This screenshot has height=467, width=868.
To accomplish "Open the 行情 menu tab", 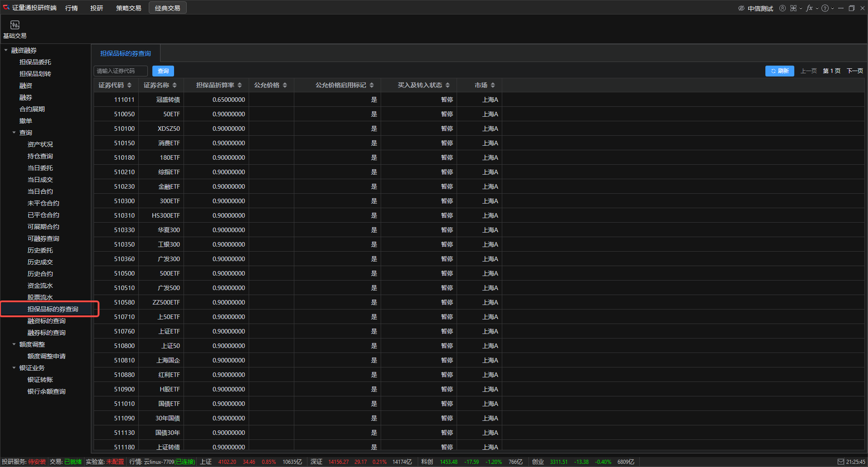I will [x=71, y=8].
